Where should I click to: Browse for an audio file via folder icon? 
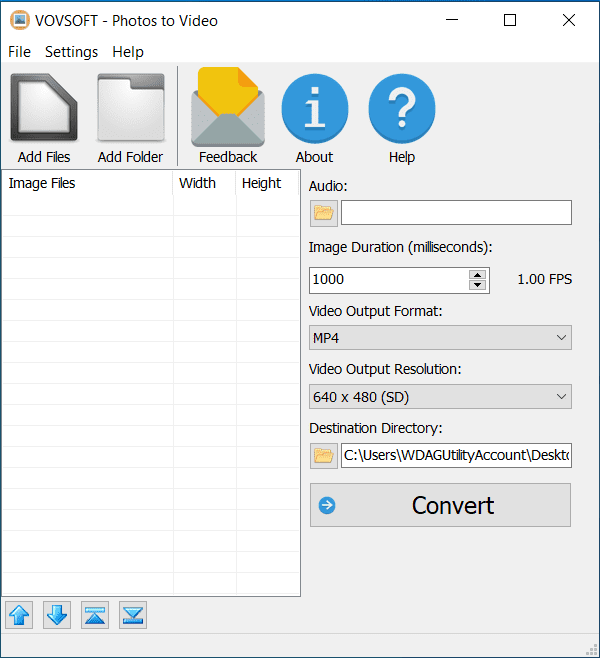(x=323, y=213)
